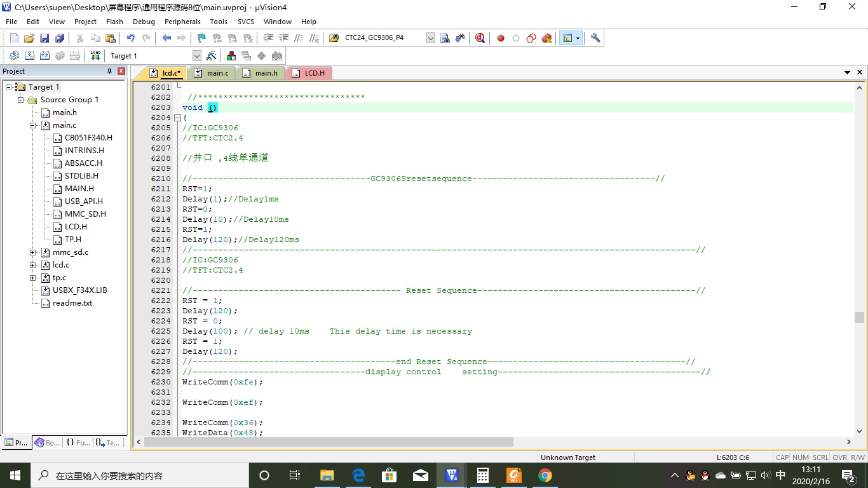Expand the tp.c tree node
Screen dimensions: 868x488
click(x=33, y=278)
